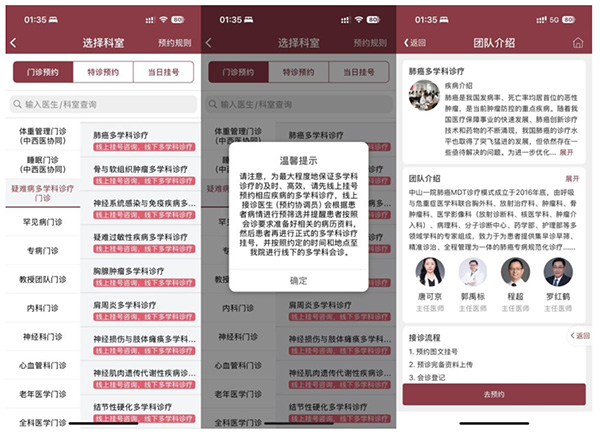Open 罗红鹤 doctor avatar
Screen dimensions: 600x444
point(557,273)
